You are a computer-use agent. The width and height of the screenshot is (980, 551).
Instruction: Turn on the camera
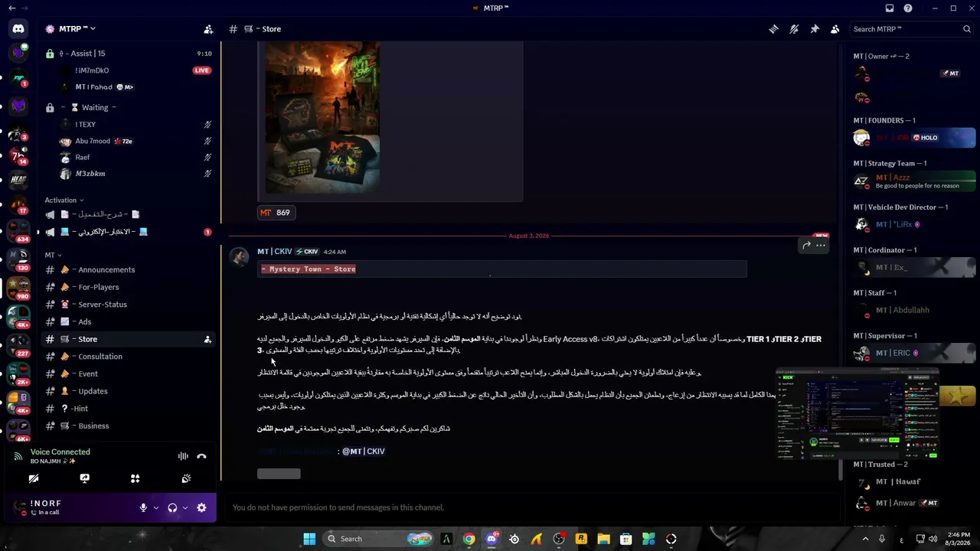(x=34, y=478)
